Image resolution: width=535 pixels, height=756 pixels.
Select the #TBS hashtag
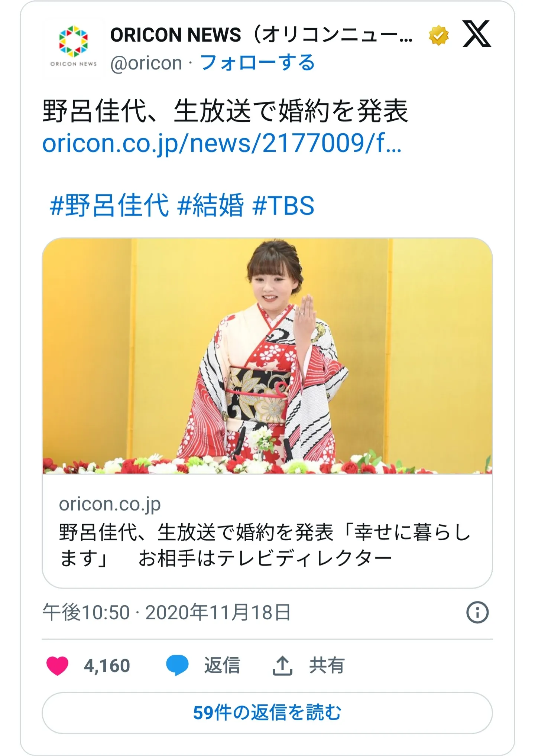[283, 205]
